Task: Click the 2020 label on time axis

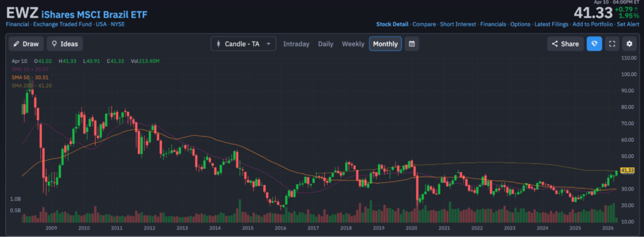Action: point(411,228)
